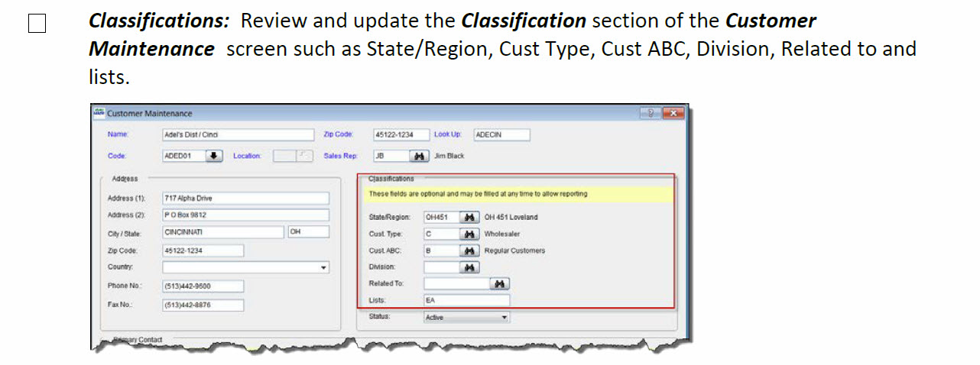Click the Cust. ABC field

[x=442, y=250]
